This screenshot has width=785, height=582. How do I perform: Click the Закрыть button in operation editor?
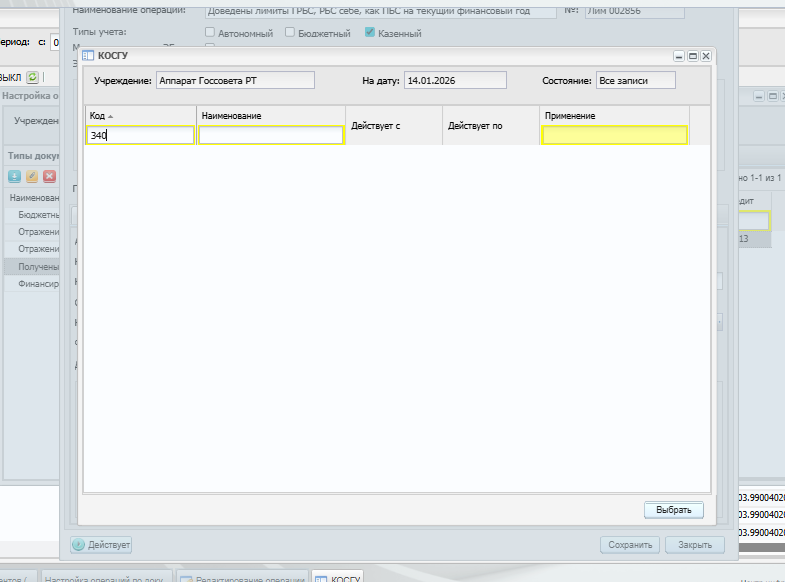click(x=695, y=545)
